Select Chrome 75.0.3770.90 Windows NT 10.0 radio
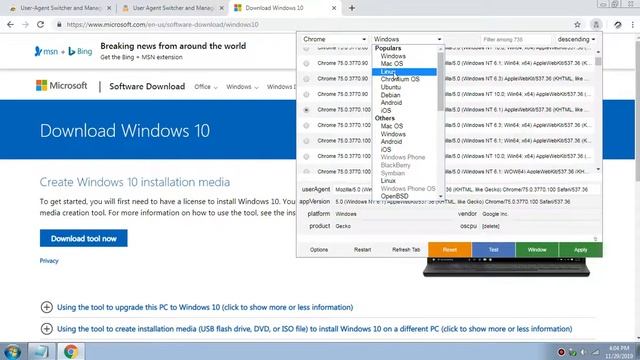Screen dimensions: 640x360 click(306, 94)
